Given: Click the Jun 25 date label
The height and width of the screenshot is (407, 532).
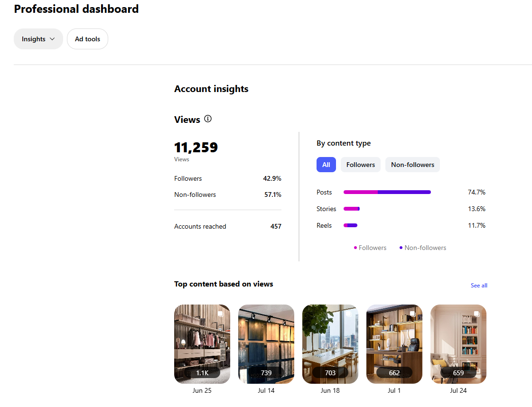Looking at the screenshot, I should point(202,391).
